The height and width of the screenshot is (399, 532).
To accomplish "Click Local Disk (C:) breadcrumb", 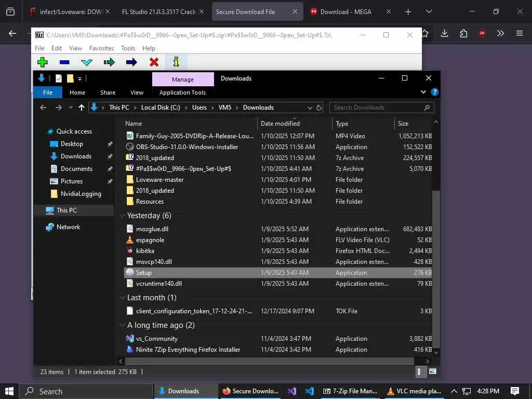I will tap(161, 108).
